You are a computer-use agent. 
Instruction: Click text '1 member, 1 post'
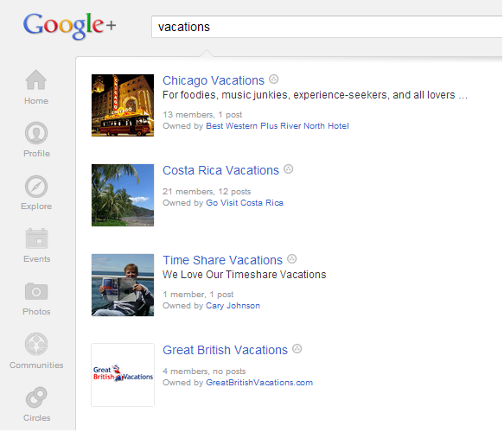198,295
